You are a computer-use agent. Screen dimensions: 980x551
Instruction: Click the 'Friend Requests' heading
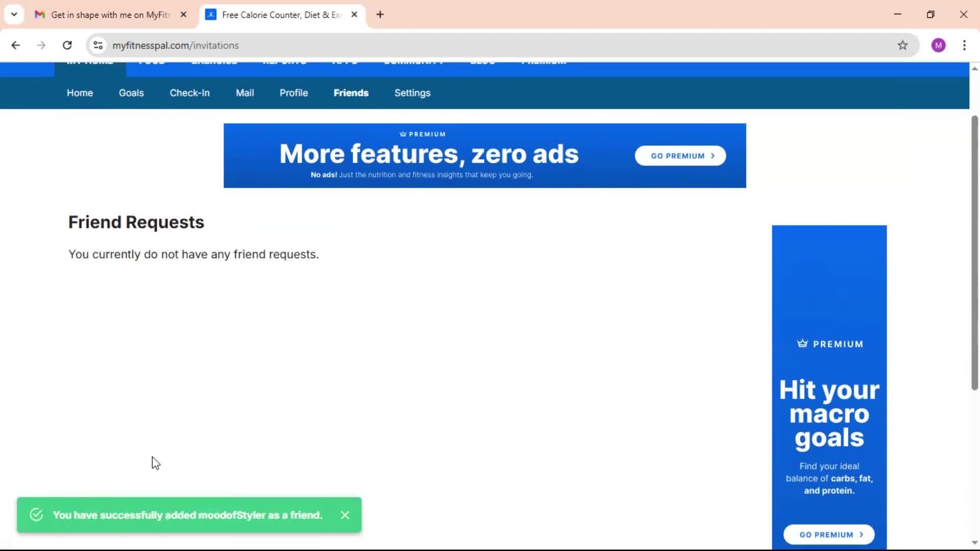(136, 222)
